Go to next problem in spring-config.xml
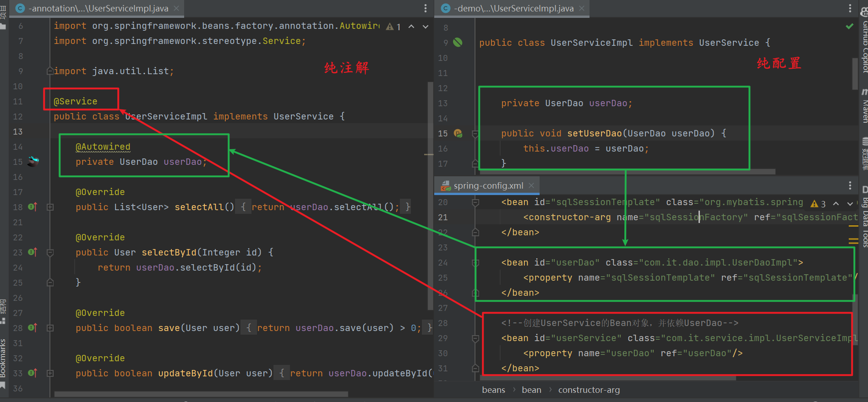868x402 pixels. [850, 203]
